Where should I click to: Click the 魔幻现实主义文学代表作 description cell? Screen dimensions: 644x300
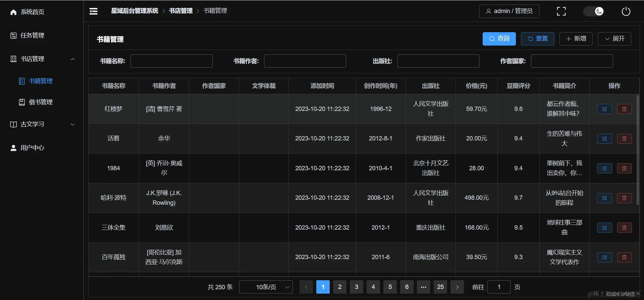(564, 257)
